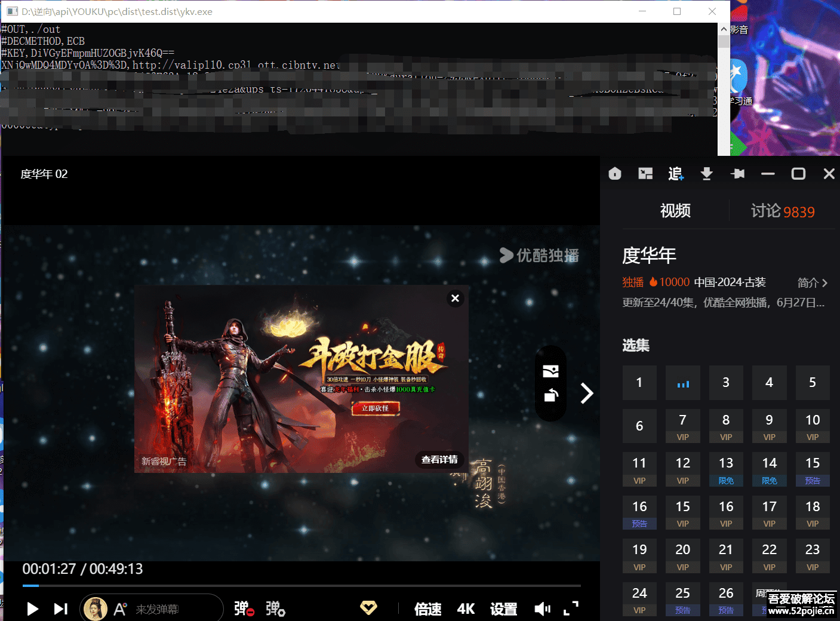
Task: Click the gold VIP diamond icon
Action: tap(368, 608)
